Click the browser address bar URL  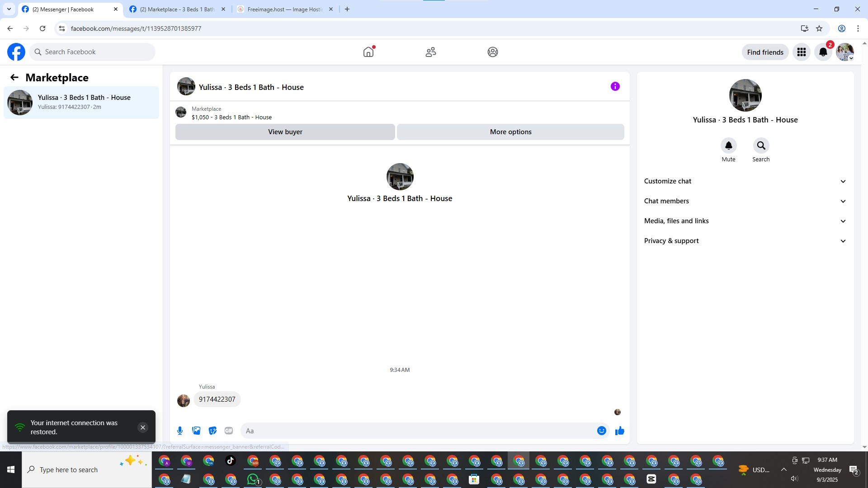136,28
